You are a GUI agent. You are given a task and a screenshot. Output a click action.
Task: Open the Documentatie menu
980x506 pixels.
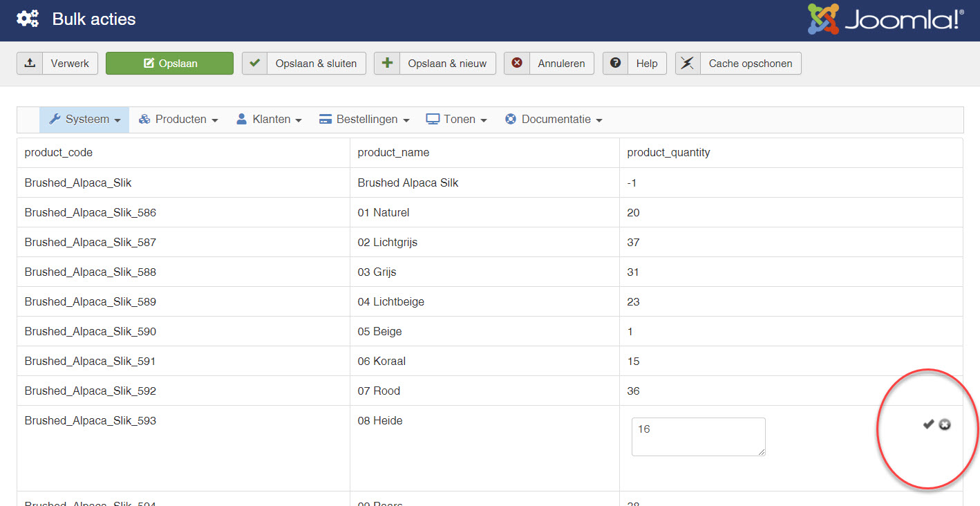tap(554, 120)
